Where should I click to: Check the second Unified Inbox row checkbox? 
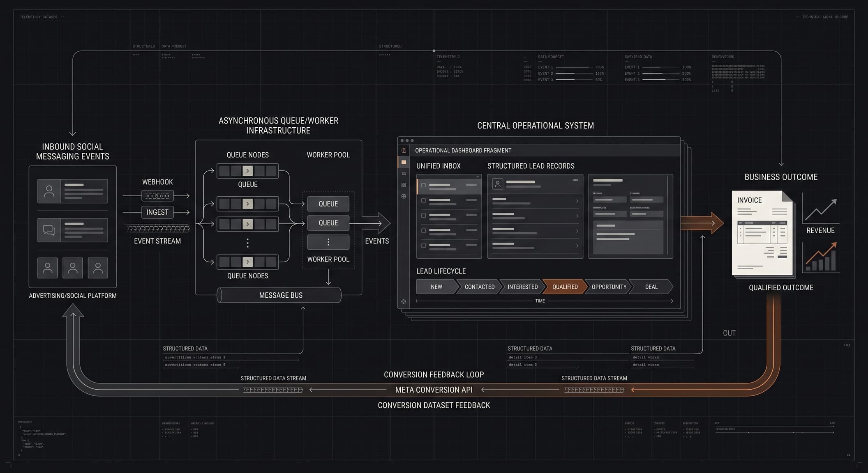point(423,200)
